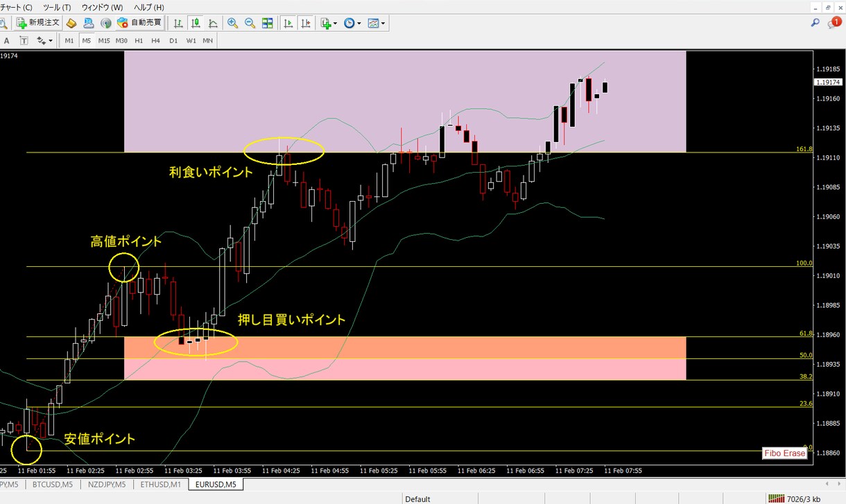Click the cloud virtual hosting icon
Screen dimensions: 846x504
[89, 23]
